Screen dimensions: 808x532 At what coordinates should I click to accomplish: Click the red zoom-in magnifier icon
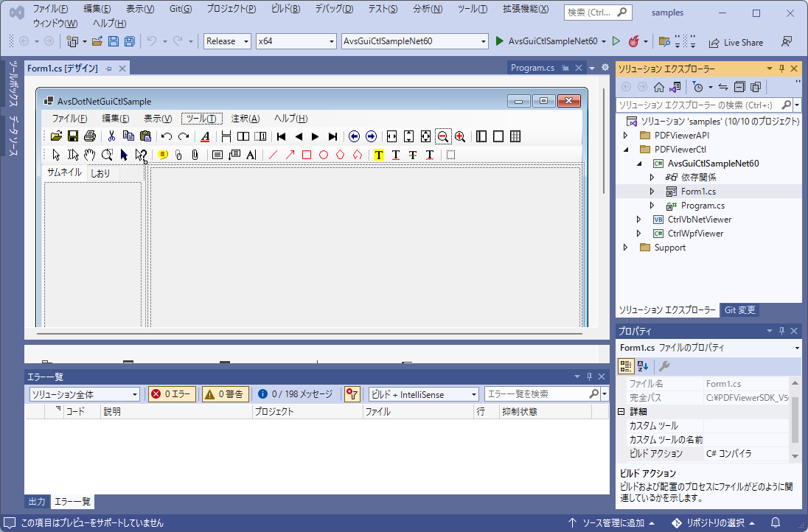[x=460, y=136]
